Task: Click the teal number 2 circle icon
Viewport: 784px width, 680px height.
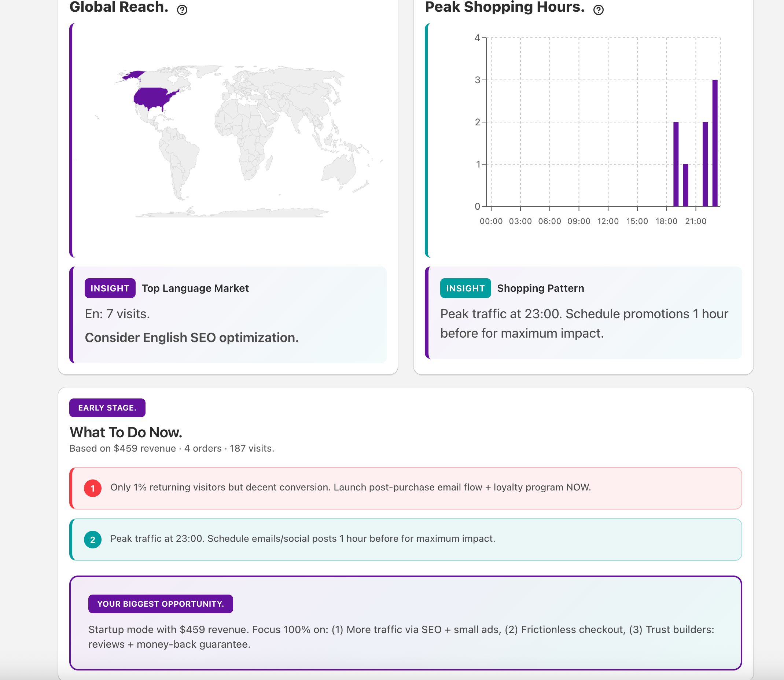Action: tap(93, 540)
